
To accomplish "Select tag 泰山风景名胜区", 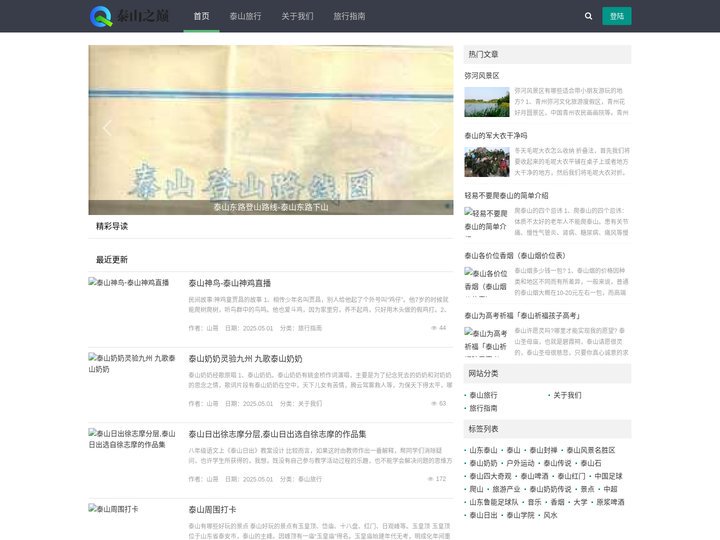I will coord(591,450).
